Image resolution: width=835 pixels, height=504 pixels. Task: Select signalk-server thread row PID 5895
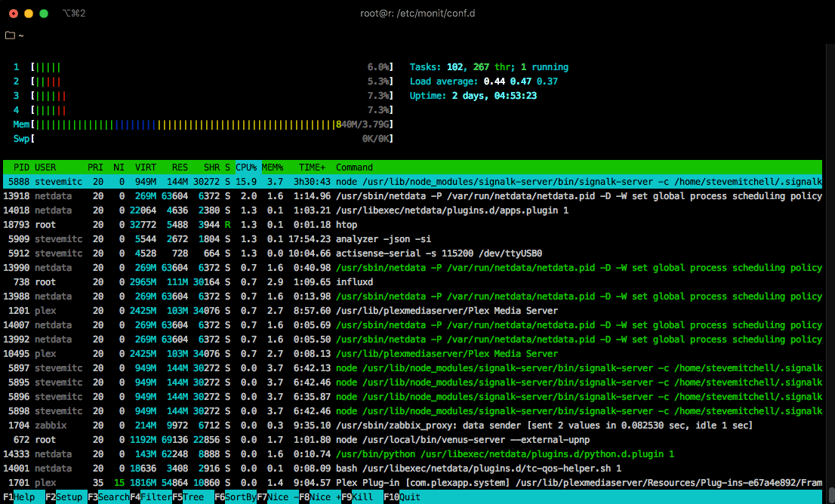point(413,383)
